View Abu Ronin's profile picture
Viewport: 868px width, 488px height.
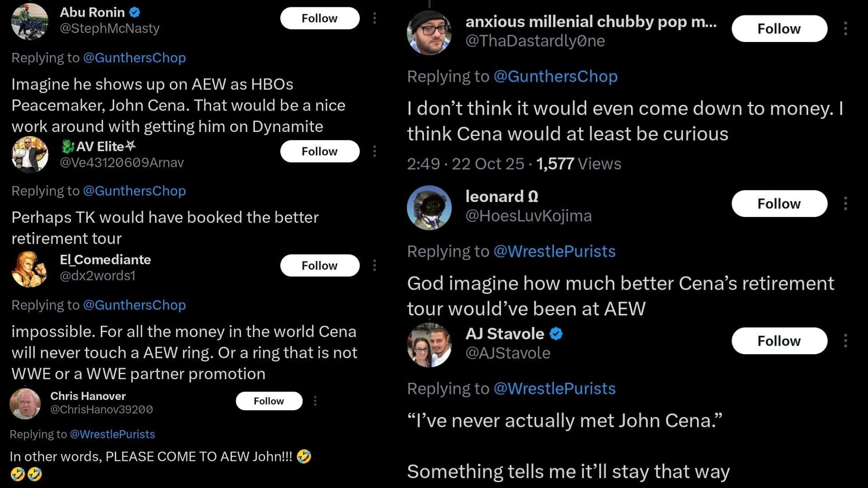30,21
